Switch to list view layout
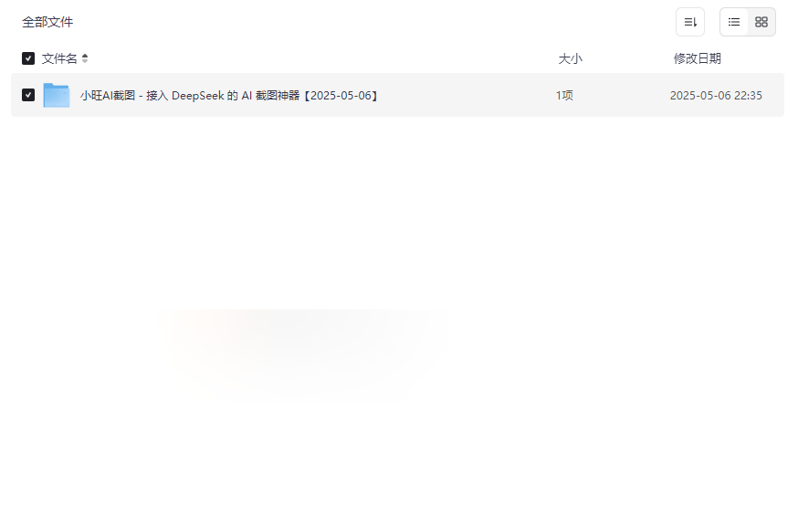798x532 pixels. [x=734, y=22]
